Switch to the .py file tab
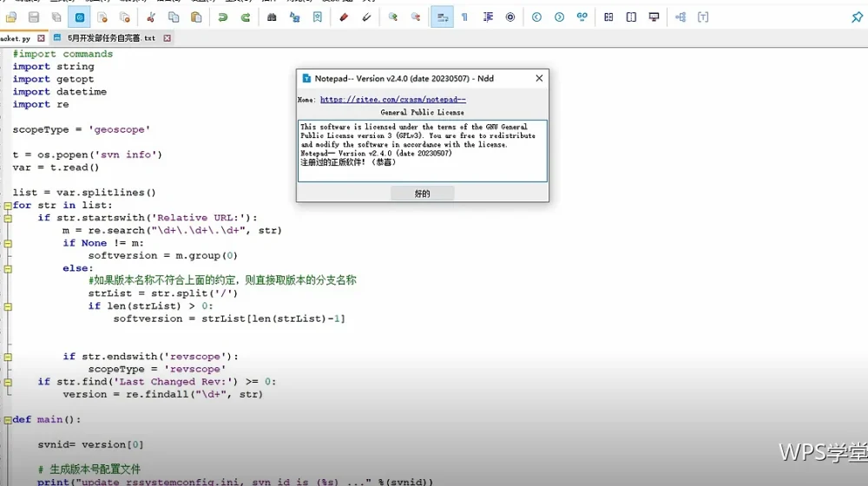 [16, 38]
